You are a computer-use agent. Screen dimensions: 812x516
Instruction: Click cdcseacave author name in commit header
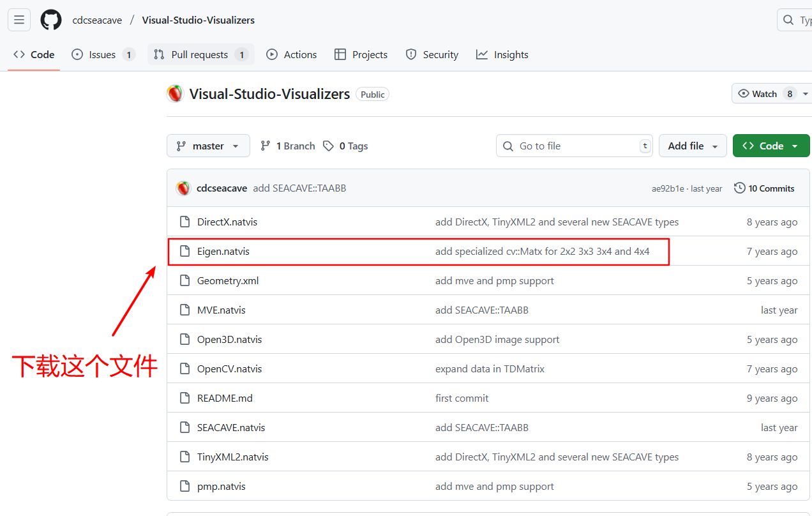coord(222,188)
